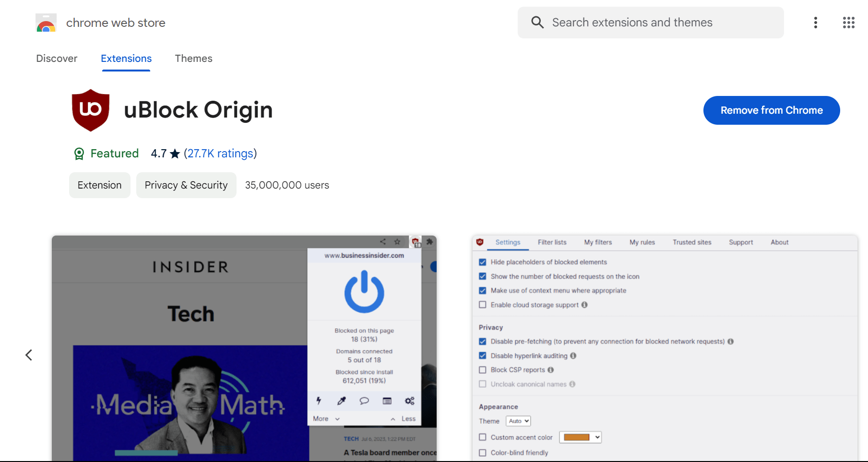
Task: Click the 35,000,000 users text
Action: (287, 185)
